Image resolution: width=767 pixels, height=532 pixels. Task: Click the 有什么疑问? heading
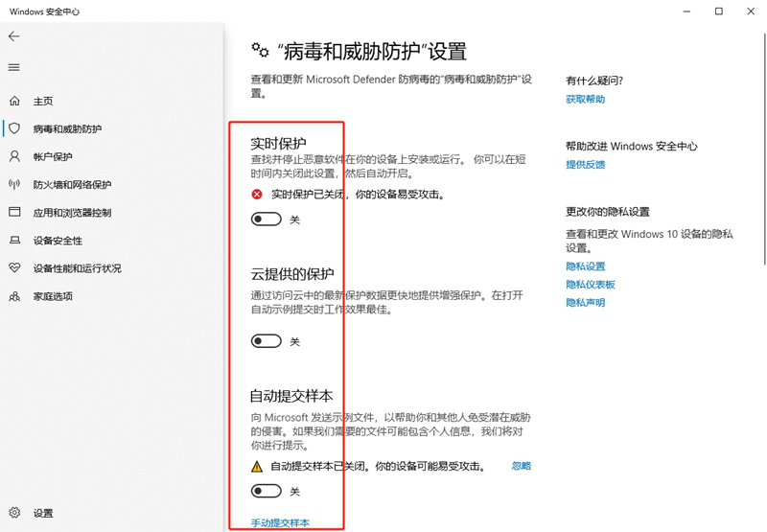(x=594, y=81)
